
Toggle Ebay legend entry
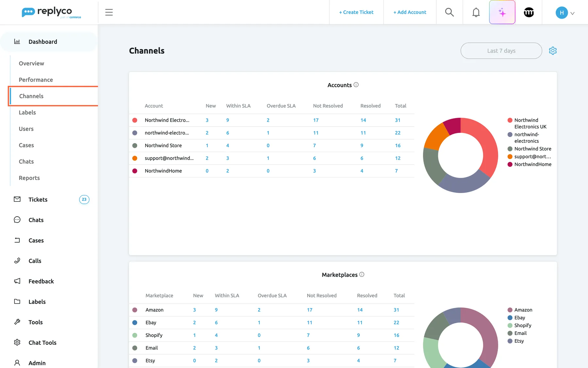(516, 318)
